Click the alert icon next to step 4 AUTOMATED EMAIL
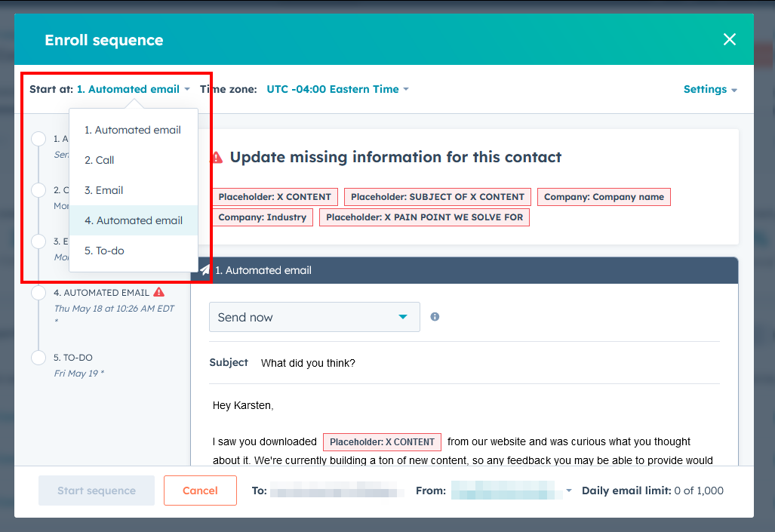 [x=158, y=291]
